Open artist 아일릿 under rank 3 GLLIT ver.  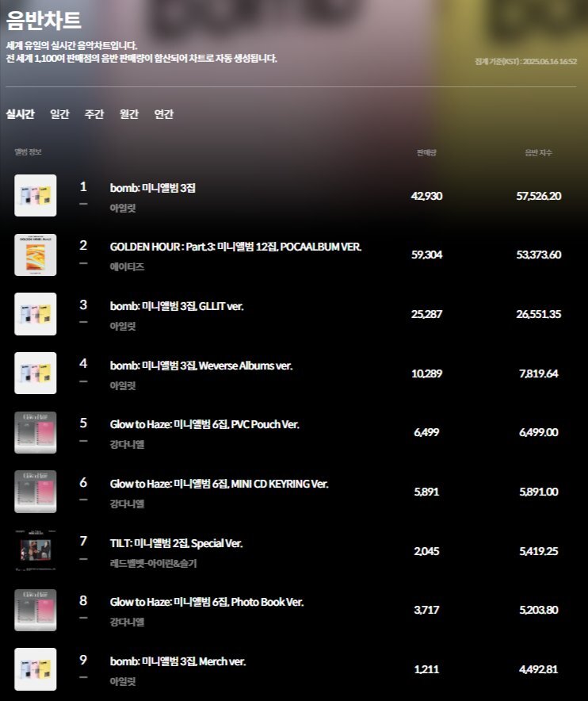tap(123, 327)
